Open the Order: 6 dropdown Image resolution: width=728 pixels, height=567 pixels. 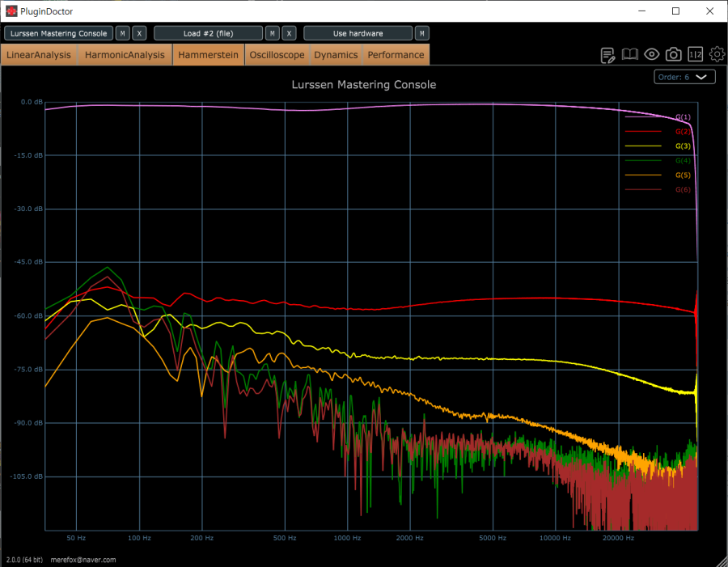tap(684, 77)
